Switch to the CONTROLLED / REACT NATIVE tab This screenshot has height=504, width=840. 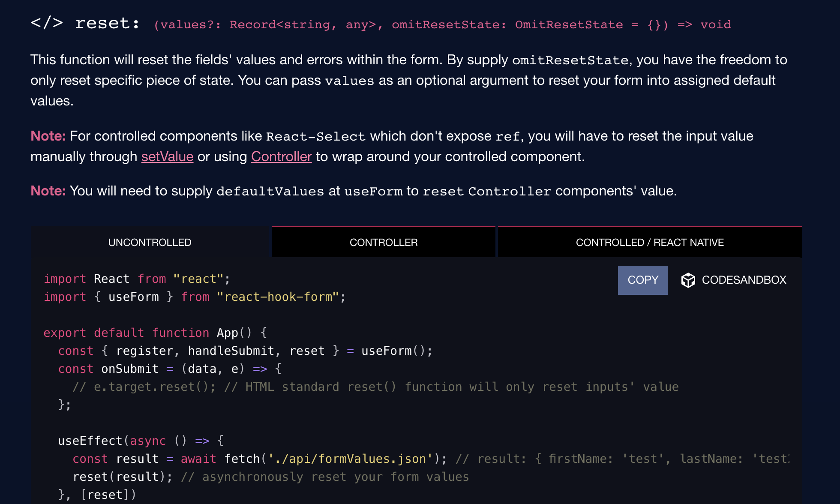[650, 242]
